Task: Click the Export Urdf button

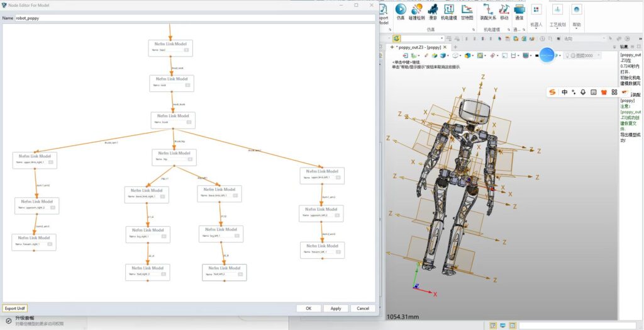Action: click(x=15, y=309)
